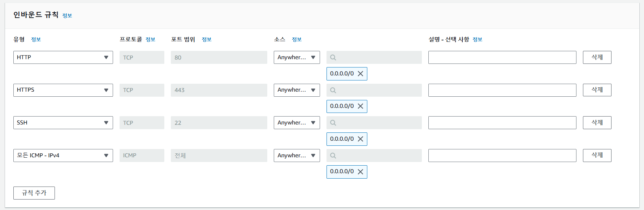This screenshot has width=644, height=210.
Task: Expand the Anywhere source dropdown for ICMP
Action: click(297, 156)
